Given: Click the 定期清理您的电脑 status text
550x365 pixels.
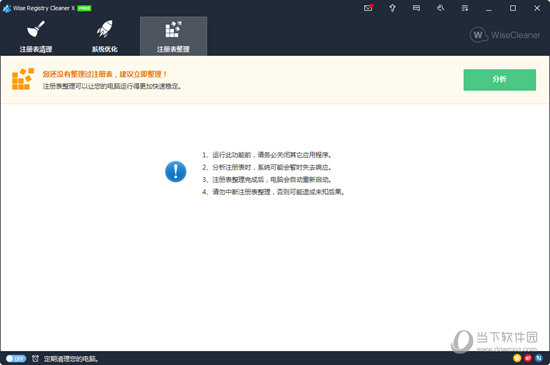Looking at the screenshot, I should [71, 359].
